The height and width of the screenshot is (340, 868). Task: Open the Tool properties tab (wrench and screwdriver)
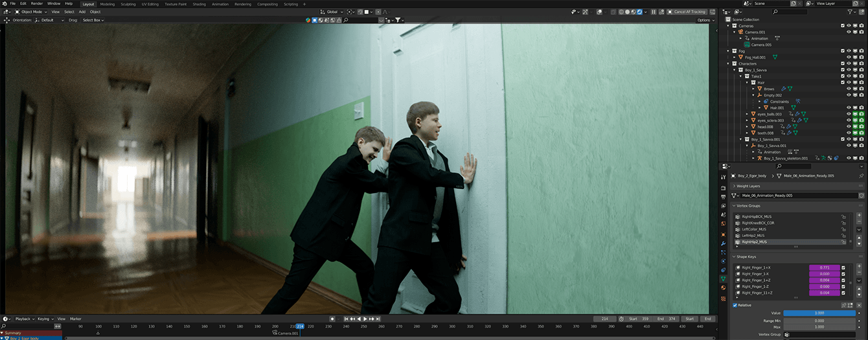coord(724,175)
